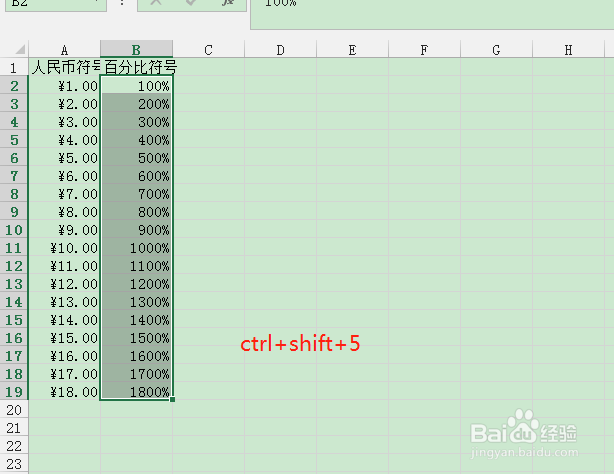
Task: Select row 10 header
Action: coord(14,230)
